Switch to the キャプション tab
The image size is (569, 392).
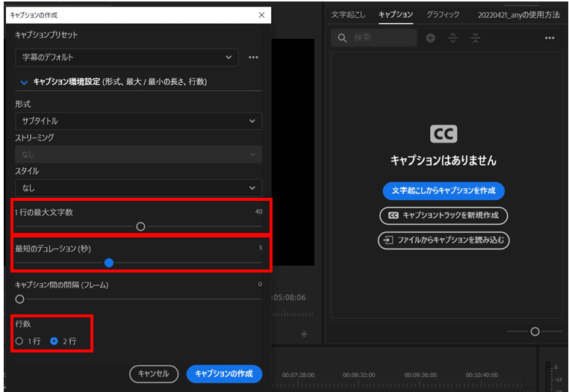[x=396, y=15]
